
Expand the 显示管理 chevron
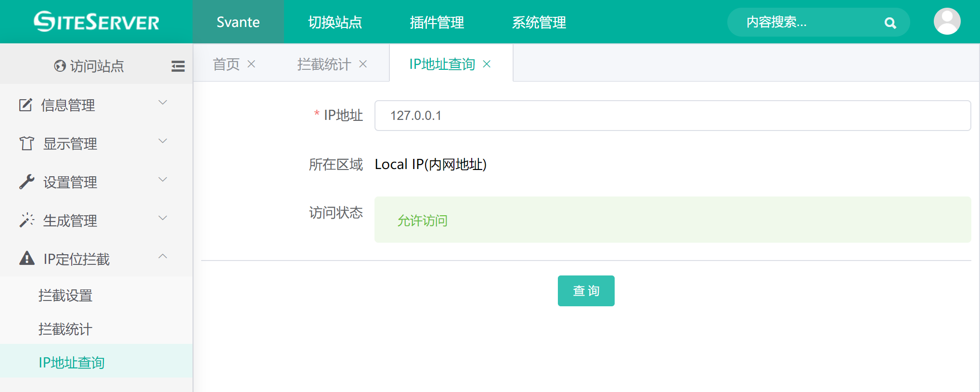coord(163,141)
